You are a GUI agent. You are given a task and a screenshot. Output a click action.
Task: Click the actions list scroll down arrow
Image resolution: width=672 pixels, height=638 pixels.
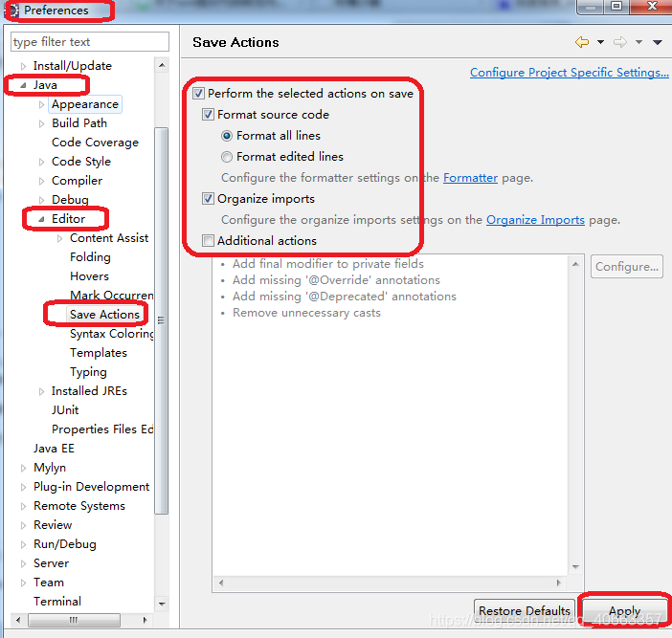tap(575, 567)
